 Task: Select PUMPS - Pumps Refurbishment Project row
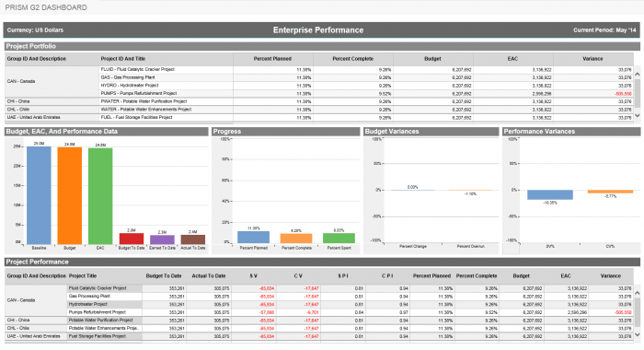click(366, 93)
